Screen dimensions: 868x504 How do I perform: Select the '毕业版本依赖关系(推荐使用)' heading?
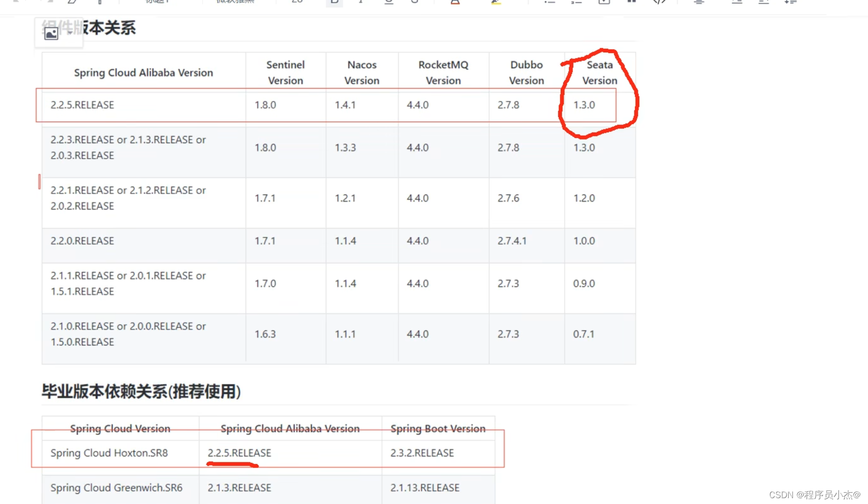(x=141, y=392)
